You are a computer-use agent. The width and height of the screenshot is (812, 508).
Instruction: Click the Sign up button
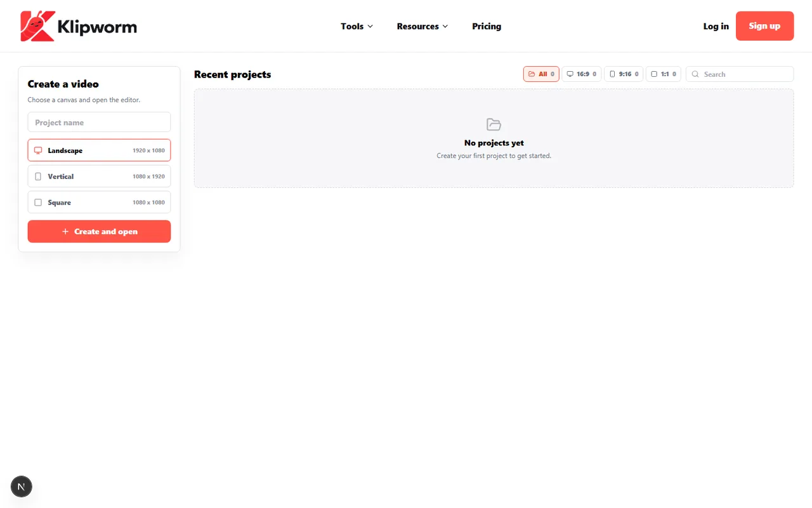point(764,26)
